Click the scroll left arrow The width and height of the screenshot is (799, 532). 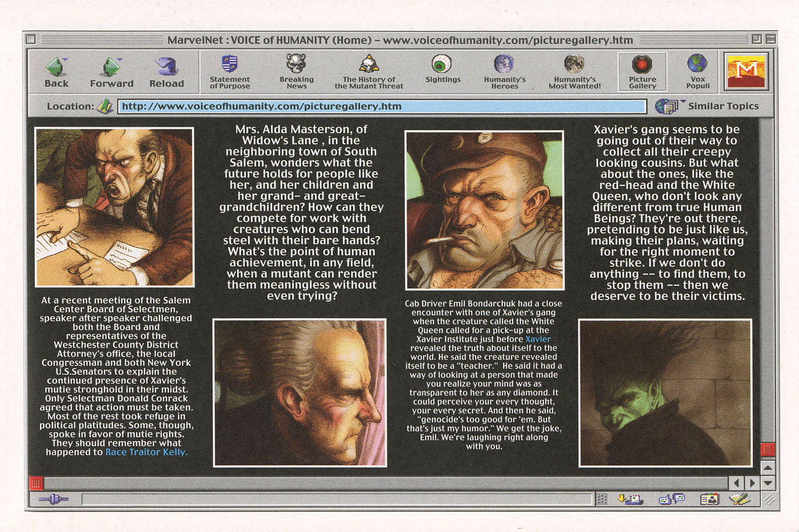[736, 483]
